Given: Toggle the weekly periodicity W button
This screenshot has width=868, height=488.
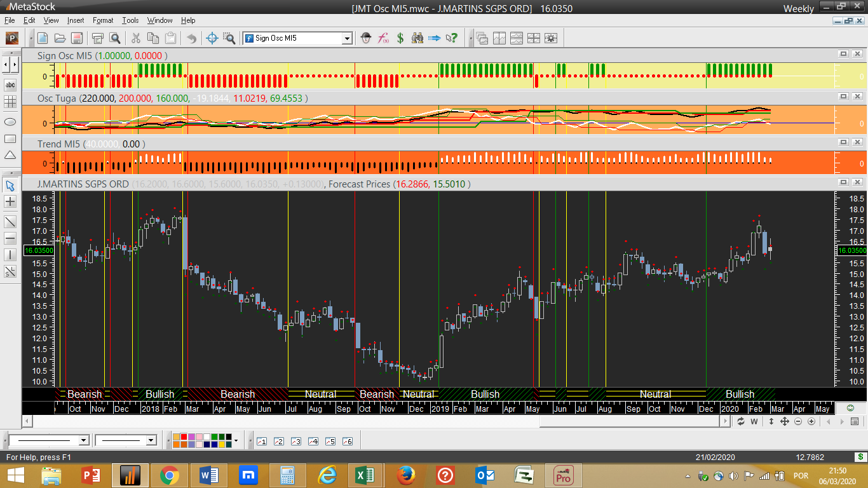Looking at the screenshot, I should click(x=754, y=422).
